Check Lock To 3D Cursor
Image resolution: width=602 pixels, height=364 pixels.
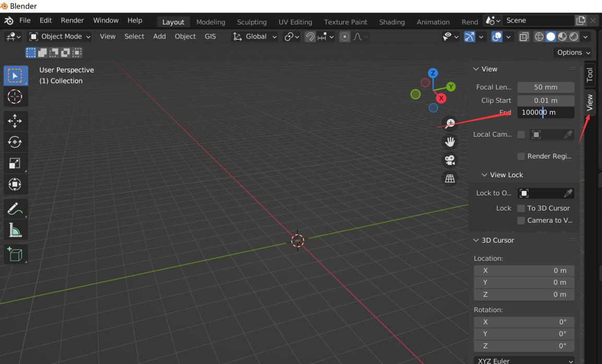pos(521,208)
